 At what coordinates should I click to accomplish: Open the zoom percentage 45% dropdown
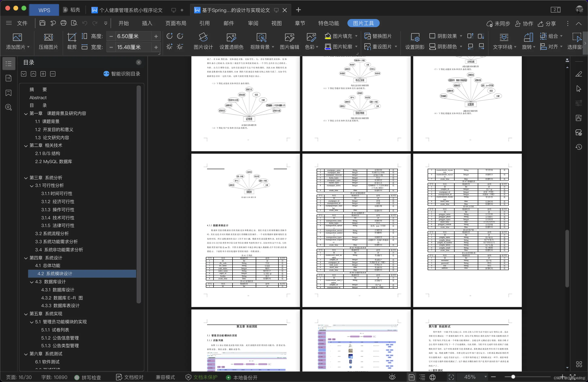point(485,377)
